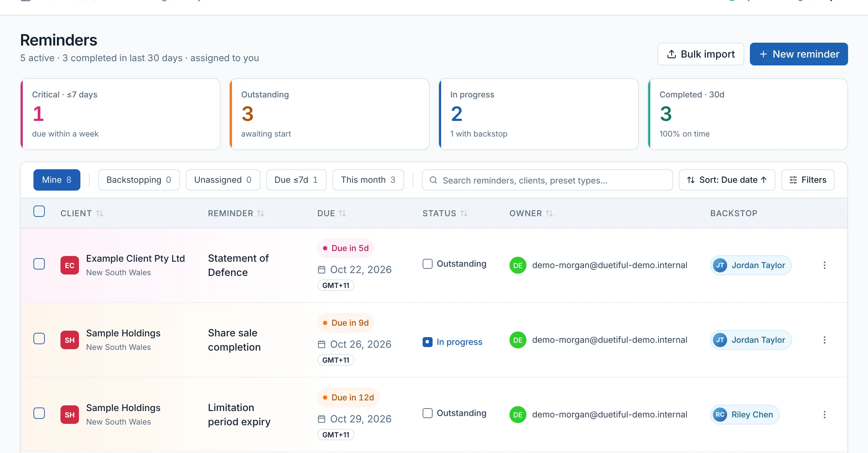Click the search reminders input field
Viewport: 868px width, 453px height.
[547, 180]
